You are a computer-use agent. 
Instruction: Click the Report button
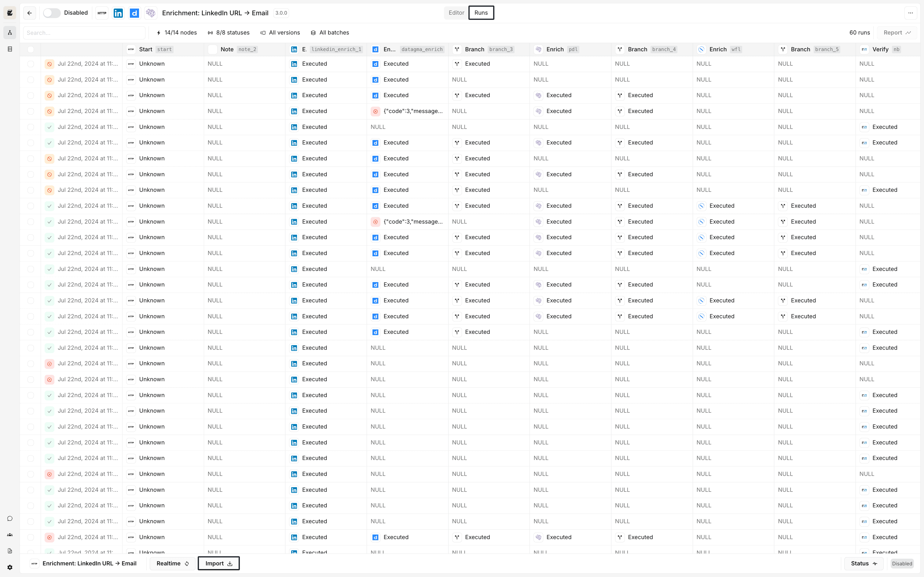click(897, 33)
